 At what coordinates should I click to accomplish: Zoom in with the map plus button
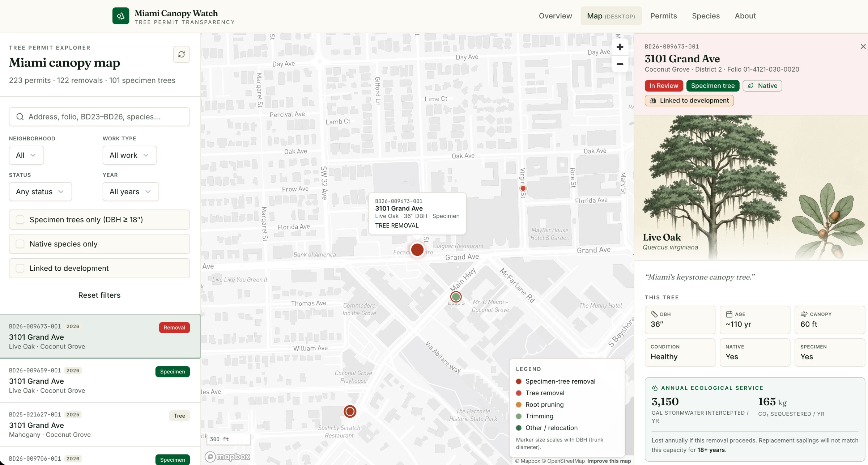620,47
